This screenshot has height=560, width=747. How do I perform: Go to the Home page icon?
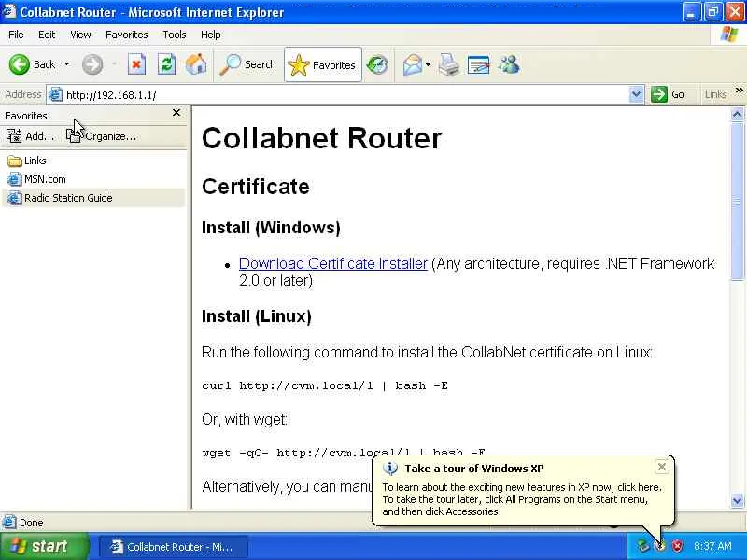click(x=196, y=64)
